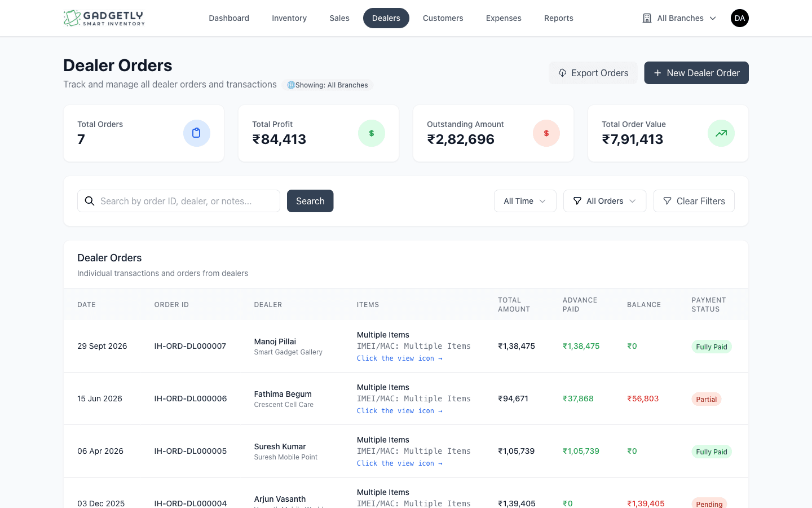Click the Clear Filters button
The height and width of the screenshot is (508, 812).
coord(694,201)
